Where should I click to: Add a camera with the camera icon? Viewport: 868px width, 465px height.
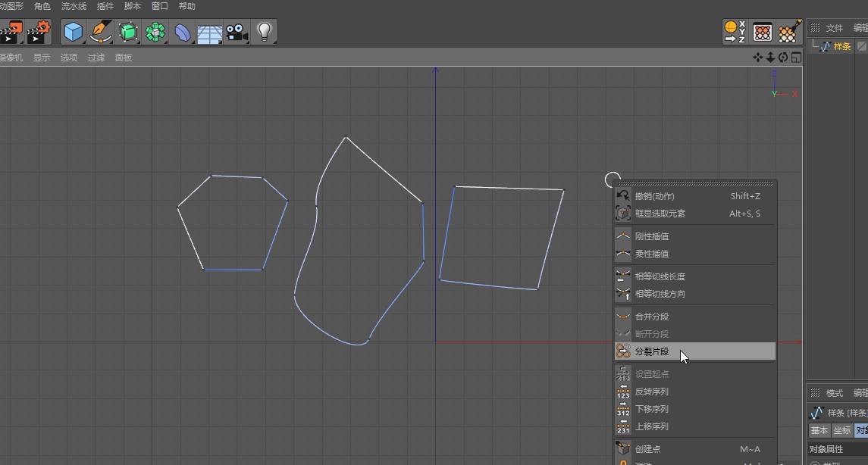tap(237, 32)
